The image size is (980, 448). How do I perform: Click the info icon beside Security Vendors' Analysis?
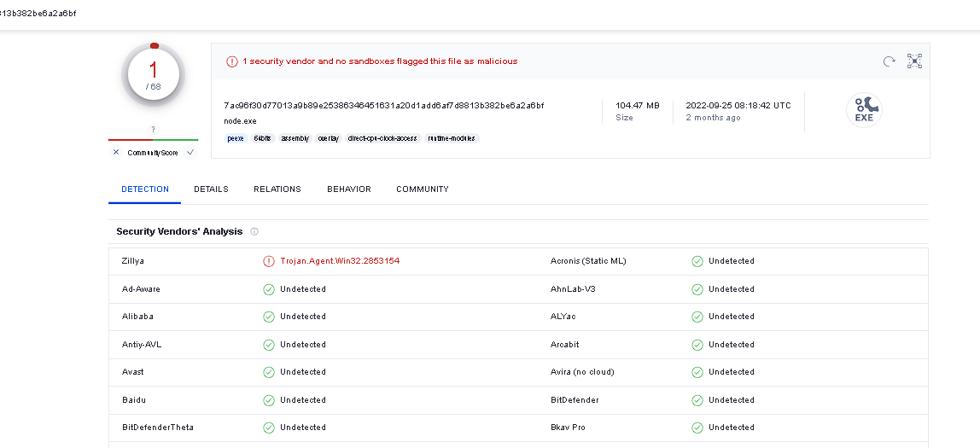[254, 232]
